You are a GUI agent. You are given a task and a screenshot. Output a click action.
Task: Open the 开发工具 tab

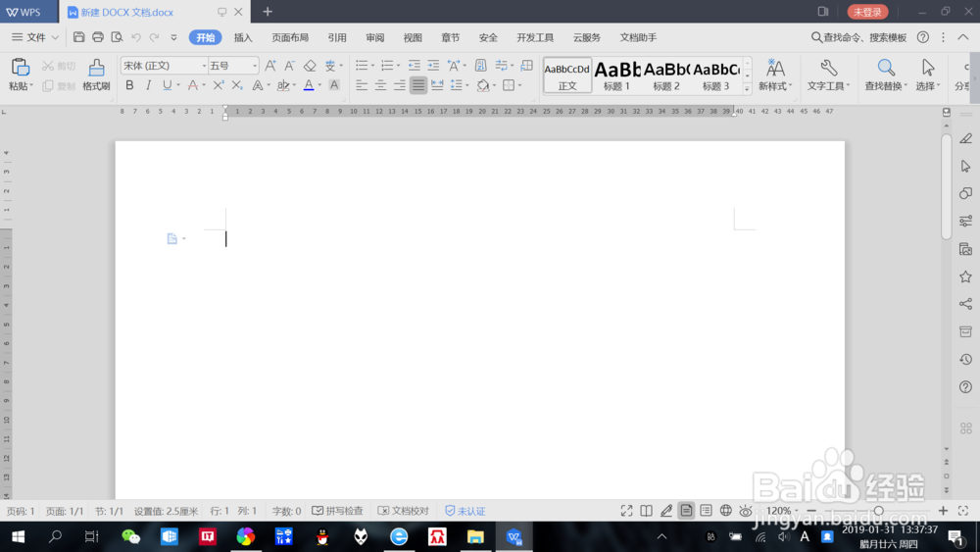click(x=535, y=37)
